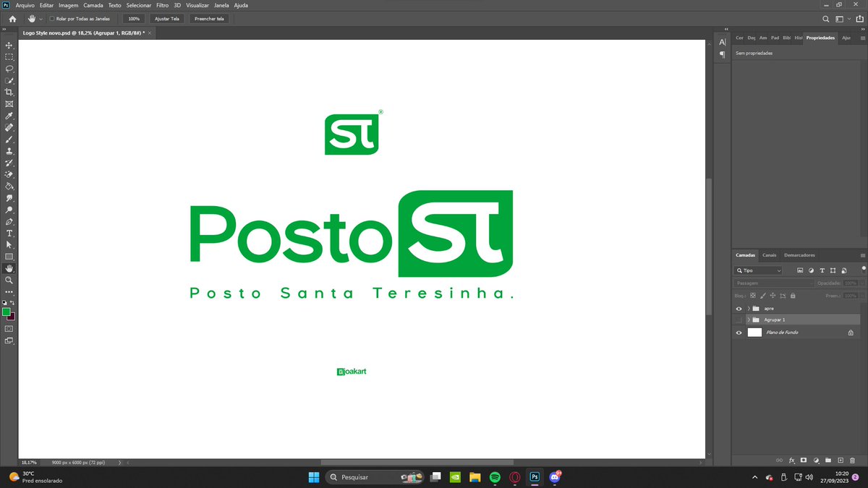Click the Share icon at top right
The height and width of the screenshot is (488, 868).
click(859, 19)
